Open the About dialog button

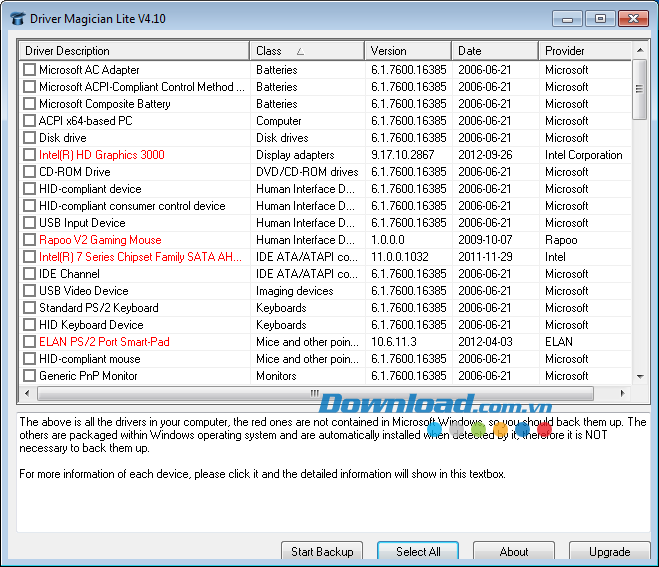[514, 551]
